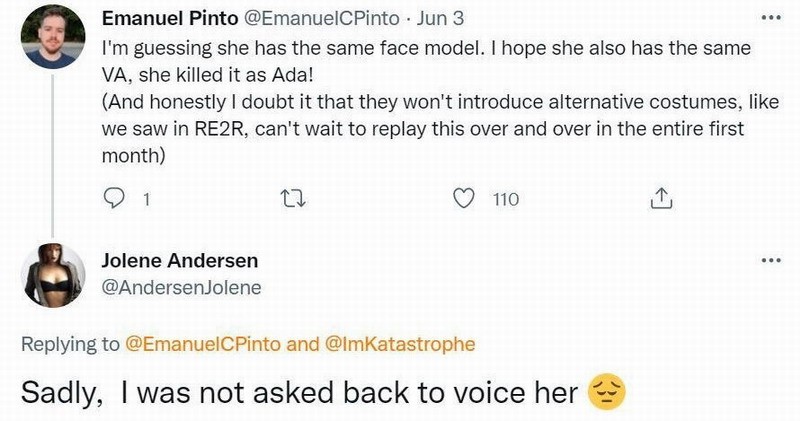
Task: Open more options on Emanuel Pinto's tweet
Action: click(x=769, y=19)
